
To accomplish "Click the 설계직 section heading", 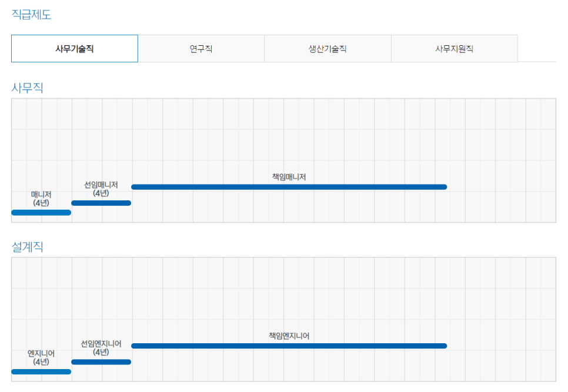I will tap(27, 247).
